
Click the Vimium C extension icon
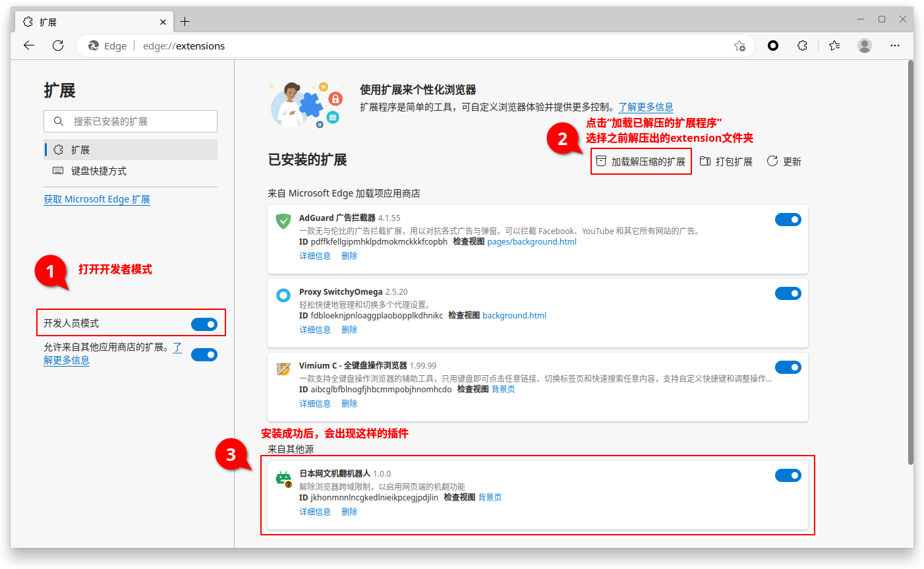tap(283, 369)
